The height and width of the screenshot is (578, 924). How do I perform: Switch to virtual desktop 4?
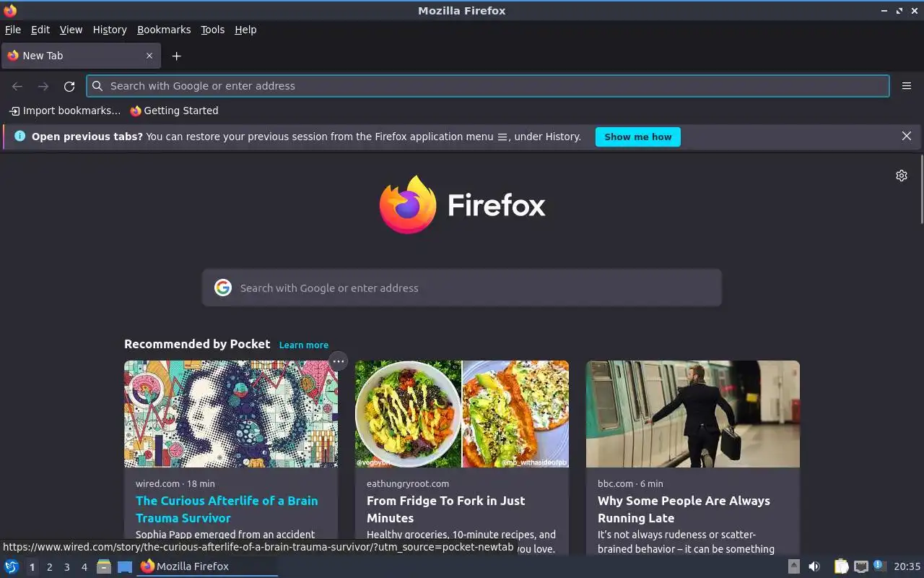[x=84, y=567]
